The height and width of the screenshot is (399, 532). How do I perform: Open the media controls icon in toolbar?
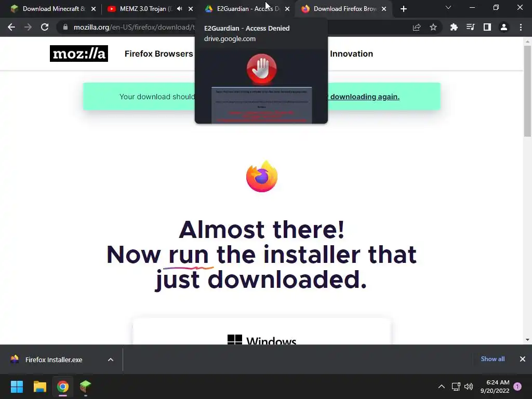(x=470, y=27)
